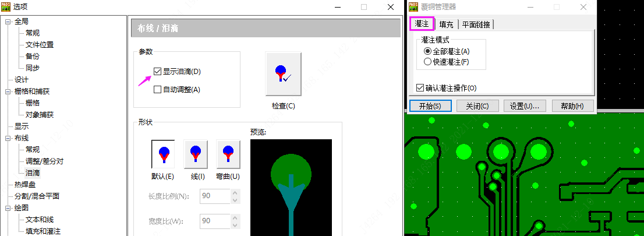Select the Pour All (全部灌注) radio button

tap(428, 52)
